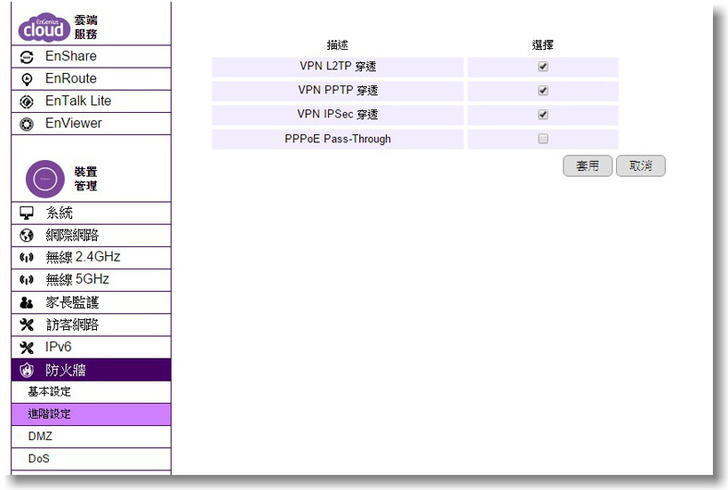This screenshot has width=728, height=490.
Task: Click the EnGenius cloud logo icon
Action: (x=44, y=27)
